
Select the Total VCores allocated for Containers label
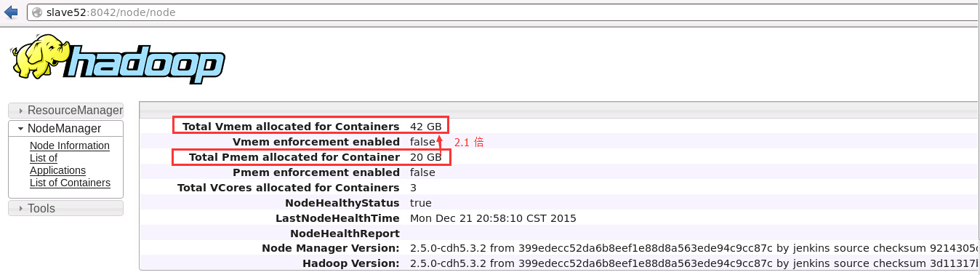[x=289, y=188]
